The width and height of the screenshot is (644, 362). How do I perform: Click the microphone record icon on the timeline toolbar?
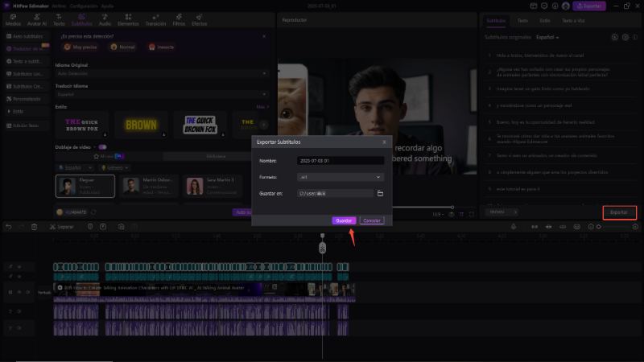point(514,227)
